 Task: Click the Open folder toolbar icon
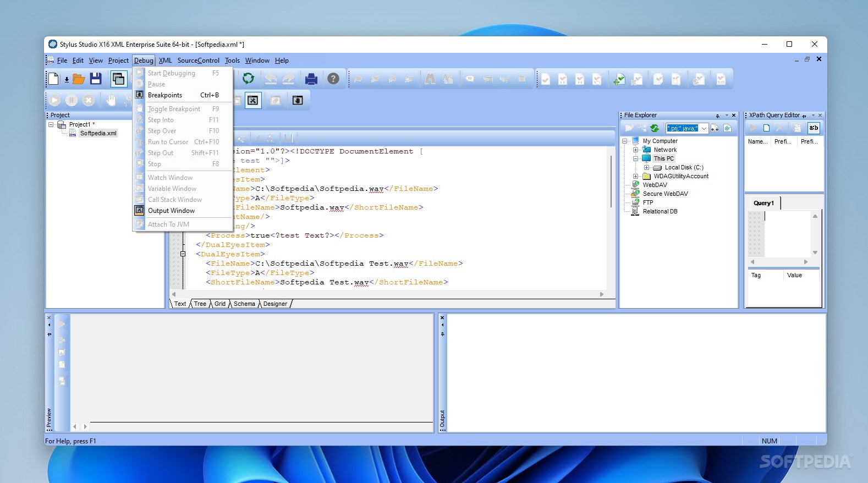(79, 79)
